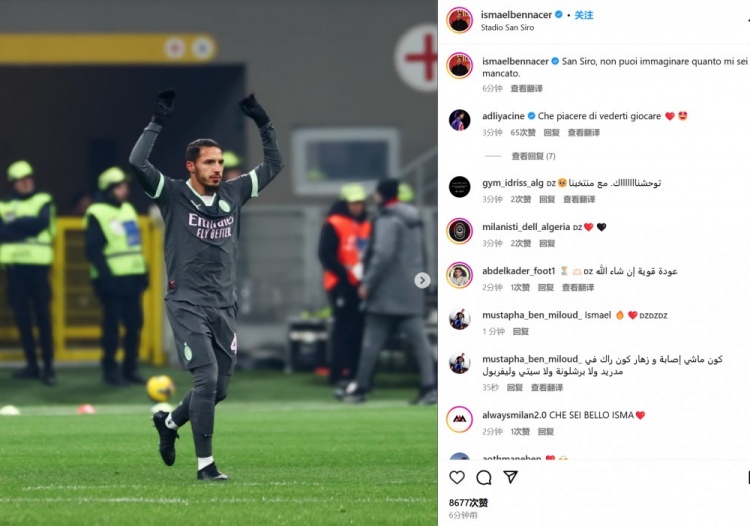Share post using paper plane icon
The height and width of the screenshot is (526, 750).
pyautogui.click(x=510, y=477)
